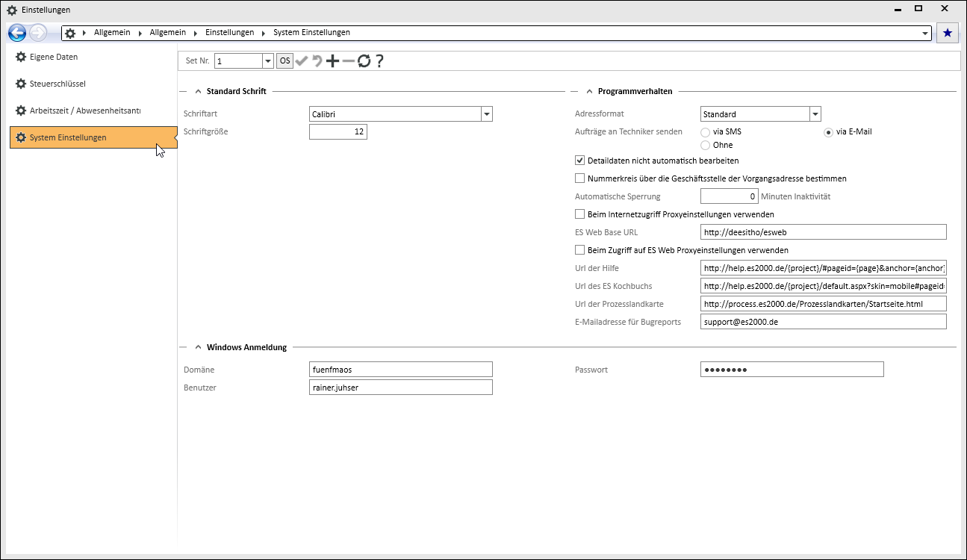Select the Ohne radio button
This screenshot has width=967, height=560.
(705, 146)
